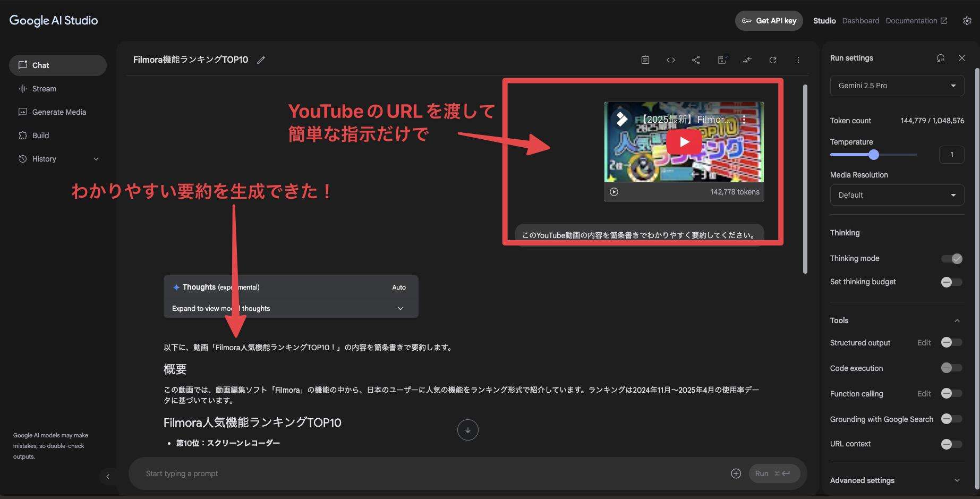Screen dimensions: 980x499
Task: Open History in the sidebar
Action: tap(44, 159)
